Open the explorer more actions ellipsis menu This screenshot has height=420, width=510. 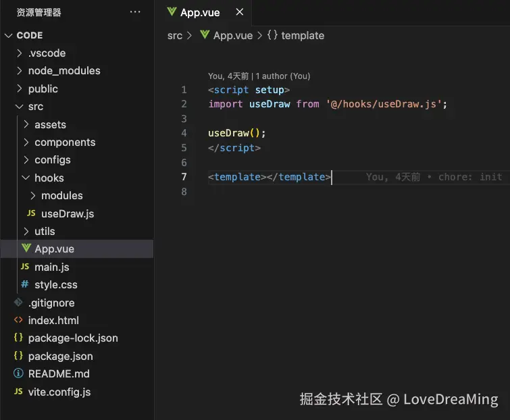[x=135, y=12]
